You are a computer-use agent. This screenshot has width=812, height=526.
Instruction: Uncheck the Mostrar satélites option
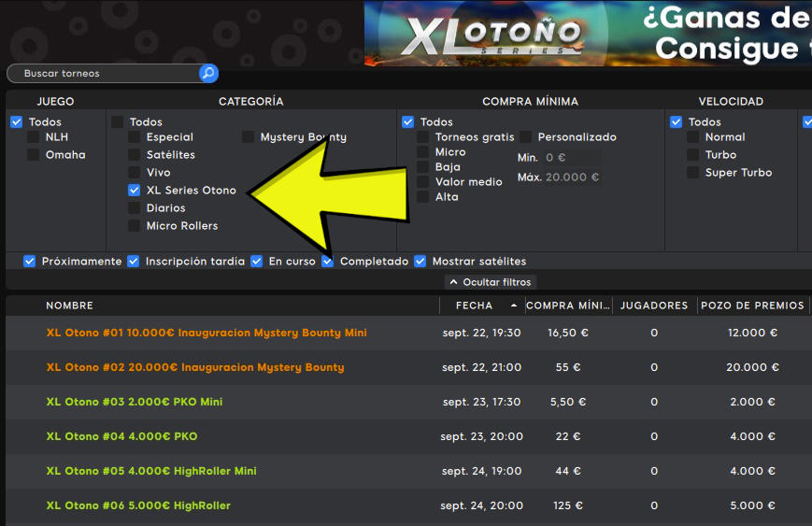coord(420,262)
